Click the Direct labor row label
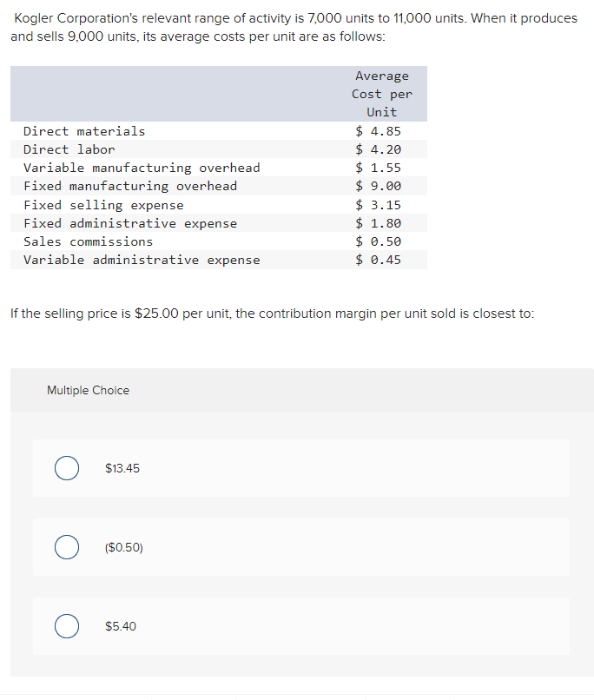 tap(69, 149)
